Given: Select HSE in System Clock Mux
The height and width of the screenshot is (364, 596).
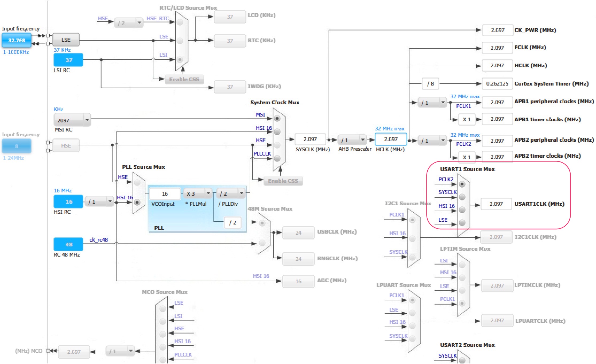Looking at the screenshot, I should click(277, 145).
